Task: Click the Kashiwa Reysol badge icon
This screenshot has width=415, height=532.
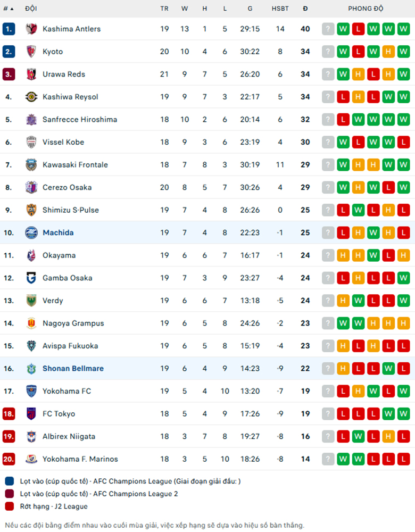Action: tap(31, 97)
